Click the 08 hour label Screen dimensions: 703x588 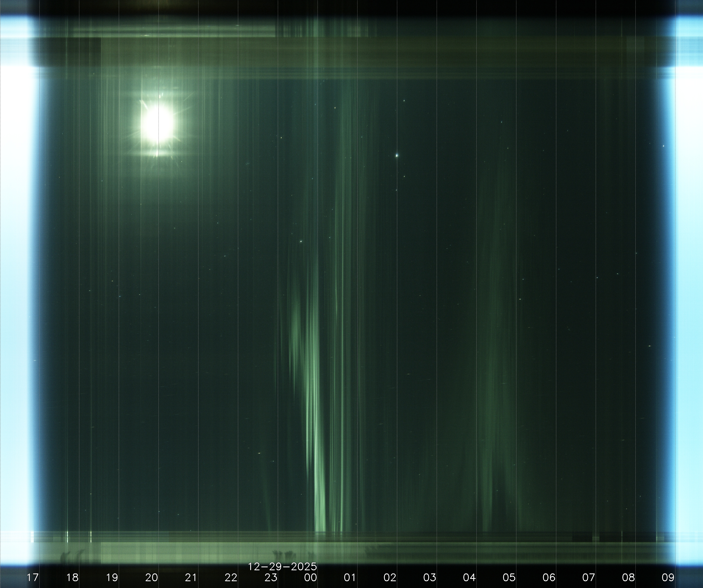(628, 578)
